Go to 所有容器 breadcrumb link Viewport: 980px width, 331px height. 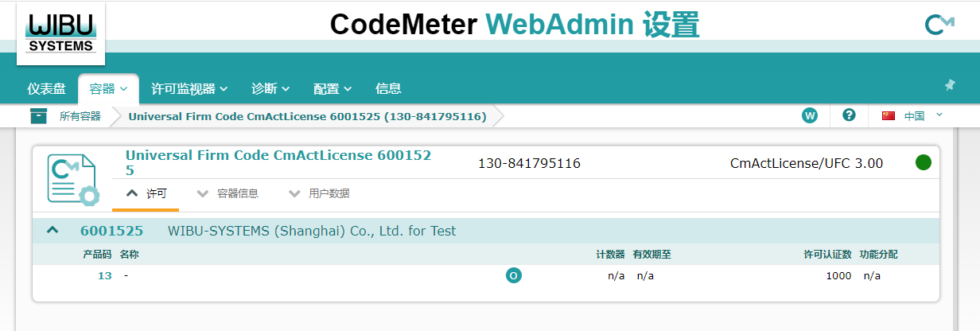(80, 116)
